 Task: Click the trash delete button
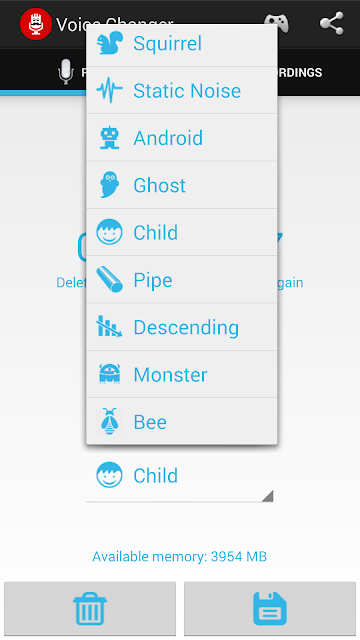(x=90, y=609)
